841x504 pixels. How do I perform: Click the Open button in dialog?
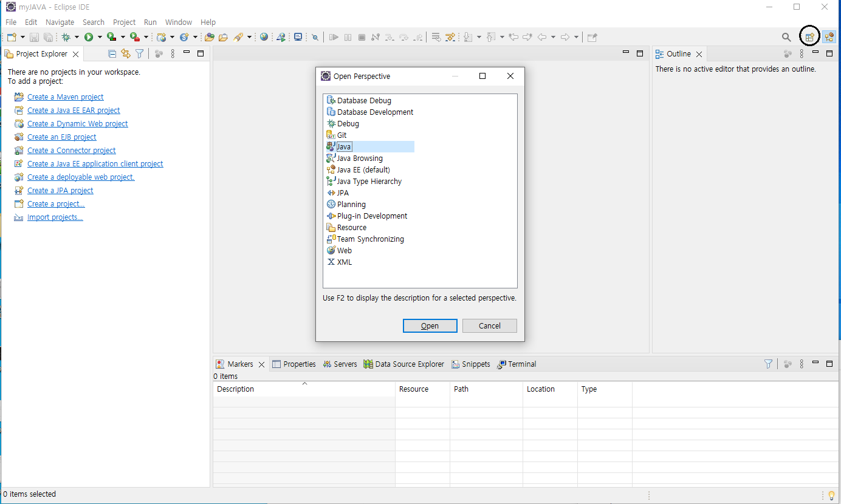point(430,325)
